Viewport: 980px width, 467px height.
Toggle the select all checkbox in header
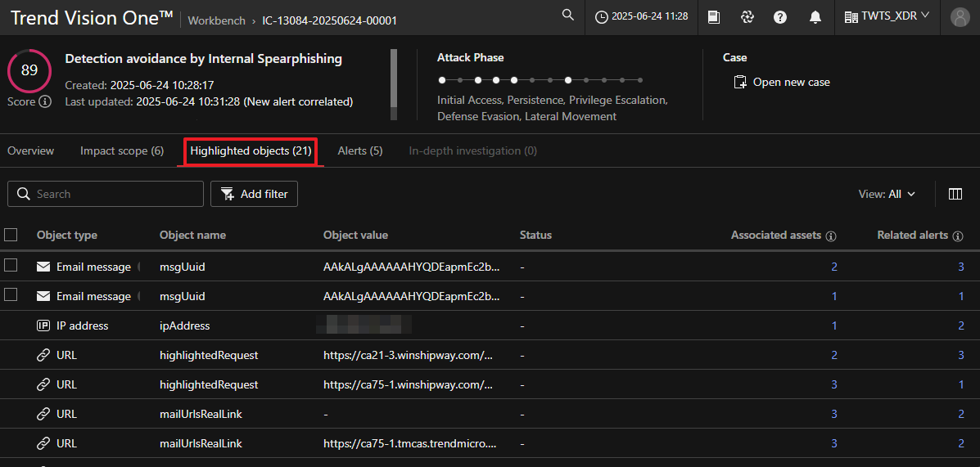tap(11, 235)
